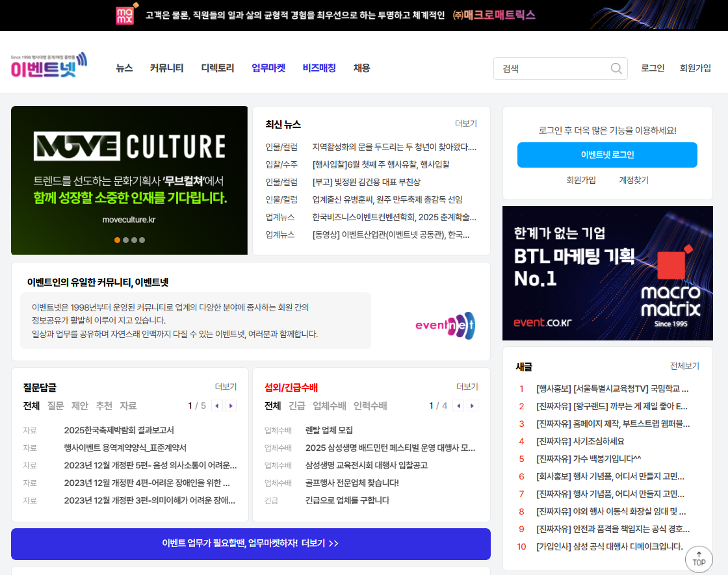This screenshot has width=728, height=575.
Task: Click 회원가입 under login button
Action: (x=581, y=180)
